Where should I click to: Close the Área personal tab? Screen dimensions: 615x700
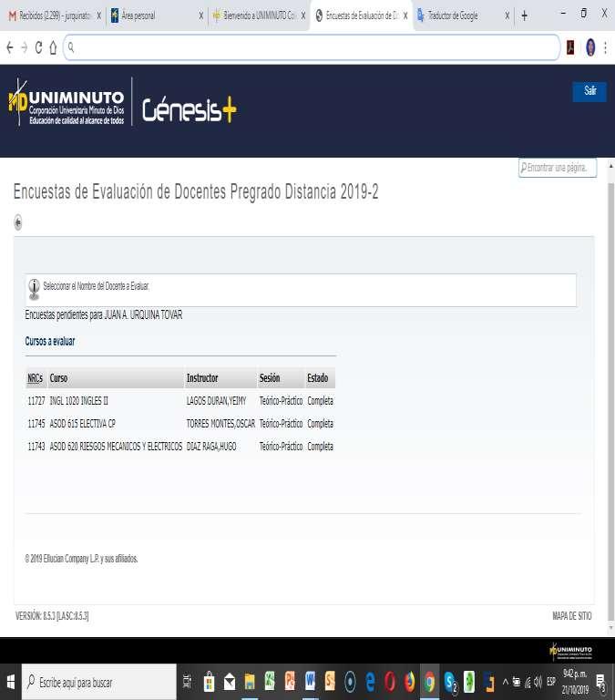(200, 15)
